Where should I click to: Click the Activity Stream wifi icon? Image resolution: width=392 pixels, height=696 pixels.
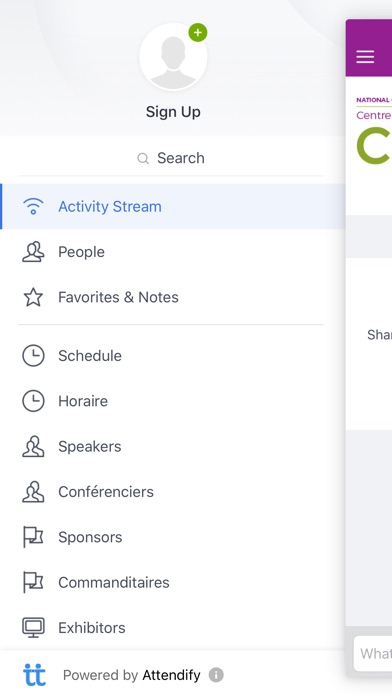(33, 206)
